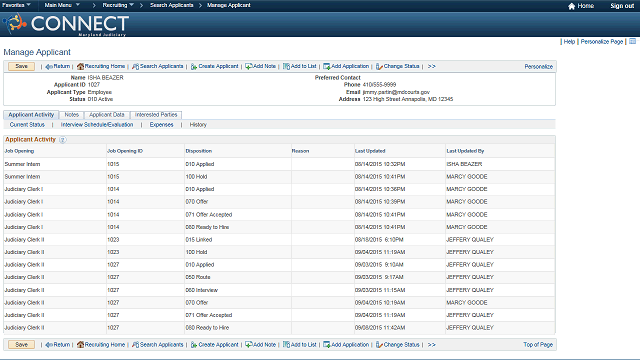
Task: Click the Return arrow icon in top toolbar
Action: (49, 67)
